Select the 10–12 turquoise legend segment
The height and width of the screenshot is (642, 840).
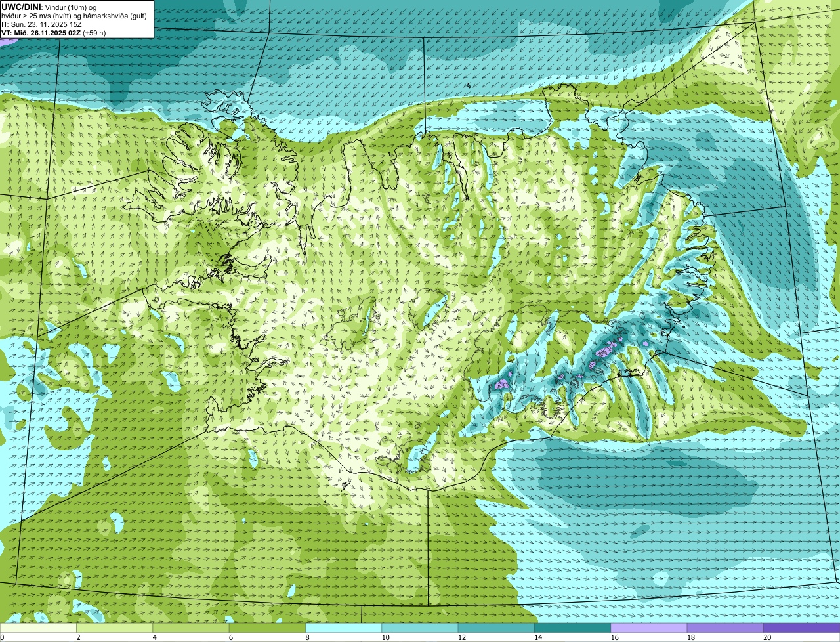(x=420, y=628)
